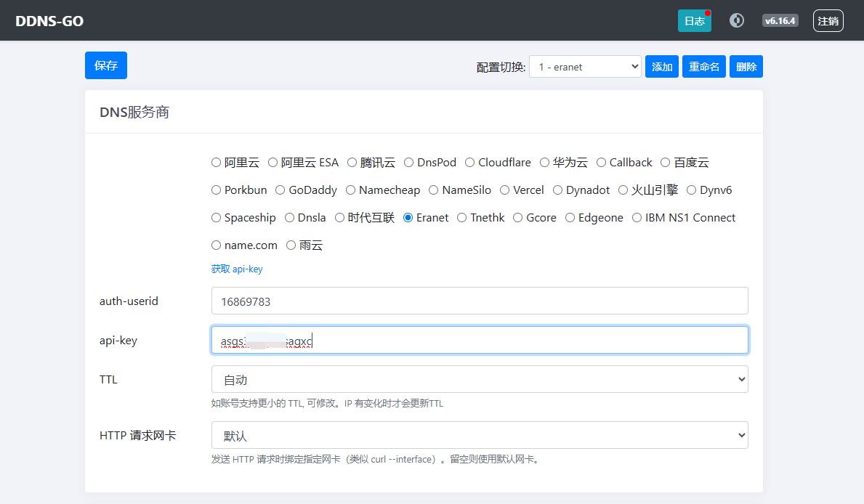Save configuration with 保存 button

[x=106, y=65]
